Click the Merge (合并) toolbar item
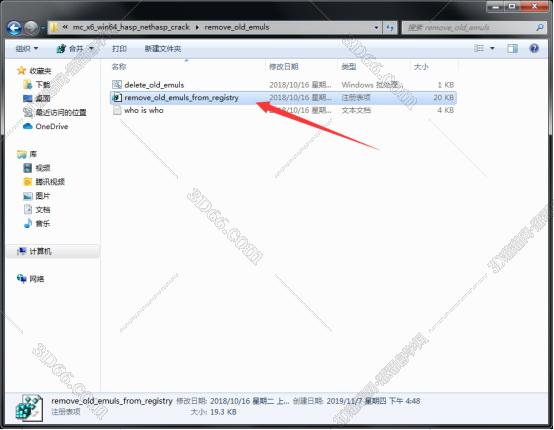The image size is (554, 430). (75, 48)
